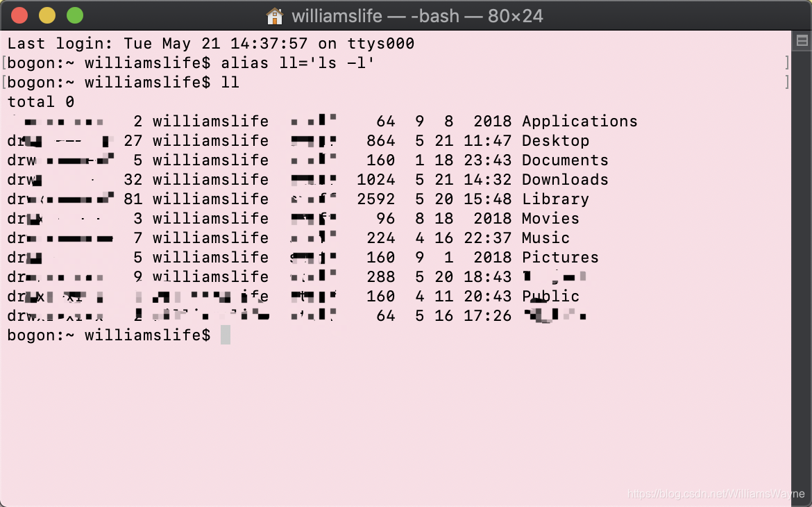
Task: Select the Music directory name
Action: 545,238
